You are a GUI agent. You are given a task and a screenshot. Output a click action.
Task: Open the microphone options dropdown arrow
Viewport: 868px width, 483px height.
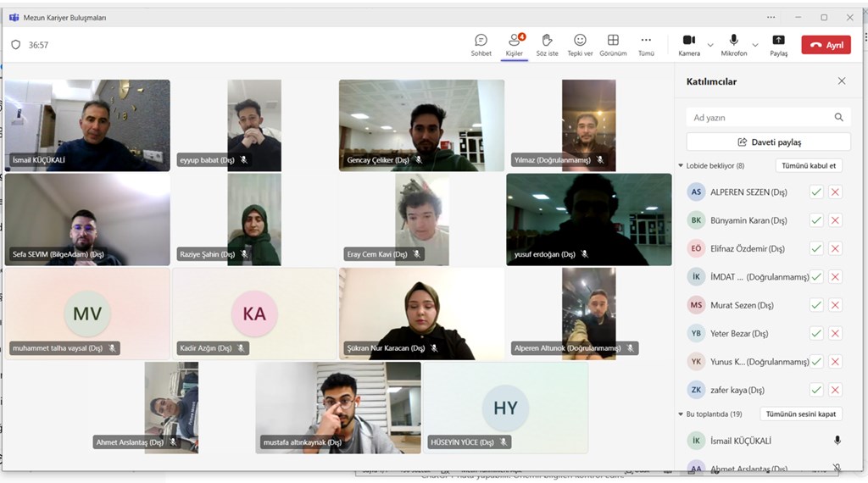coord(754,45)
